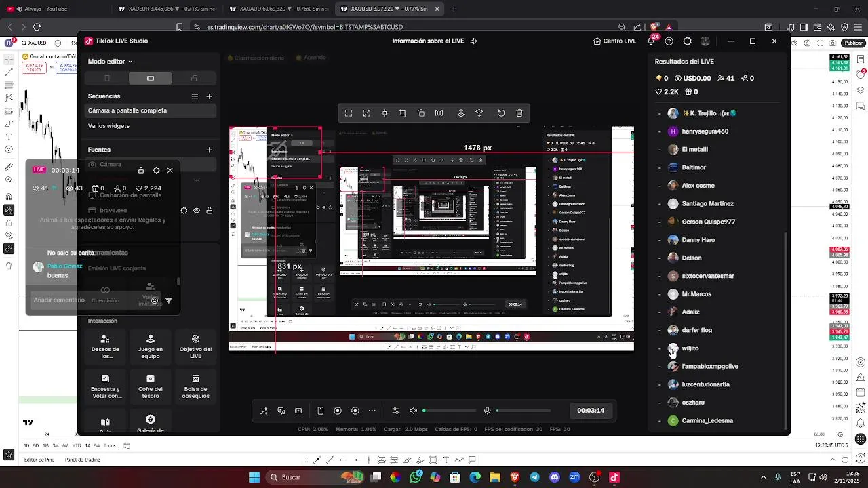This screenshot has width=868, height=488.
Task: Share Información sobre el LIVE arrow icon
Action: click(x=473, y=41)
